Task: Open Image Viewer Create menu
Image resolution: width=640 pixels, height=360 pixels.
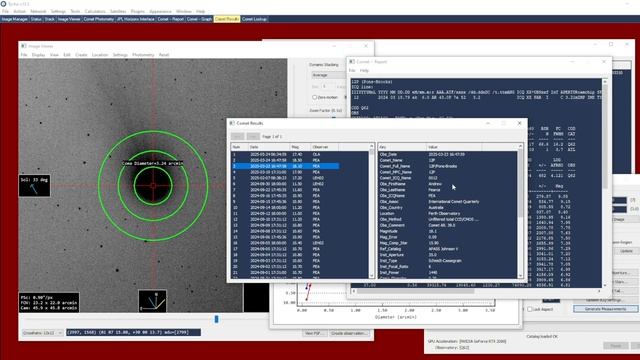Action: click(81, 55)
